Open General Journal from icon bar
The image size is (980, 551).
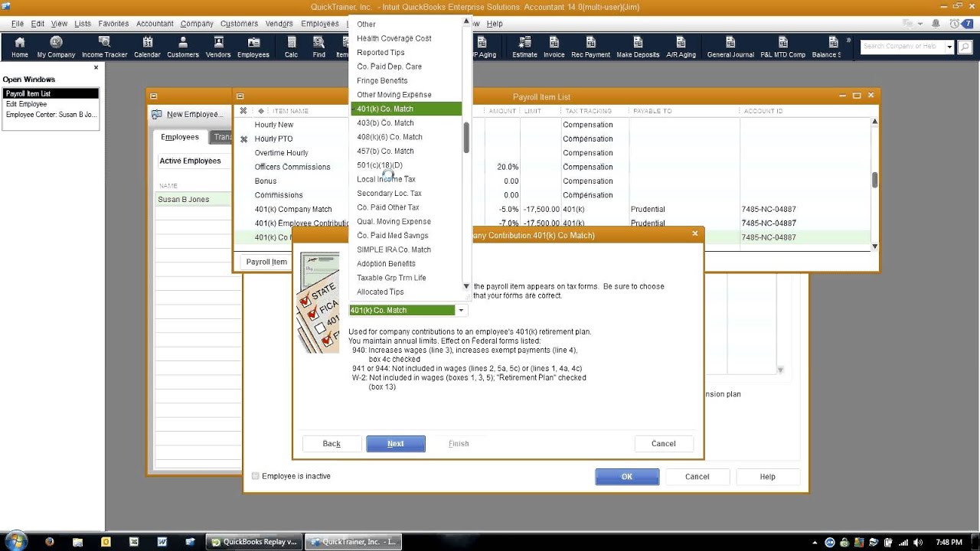coord(730,47)
